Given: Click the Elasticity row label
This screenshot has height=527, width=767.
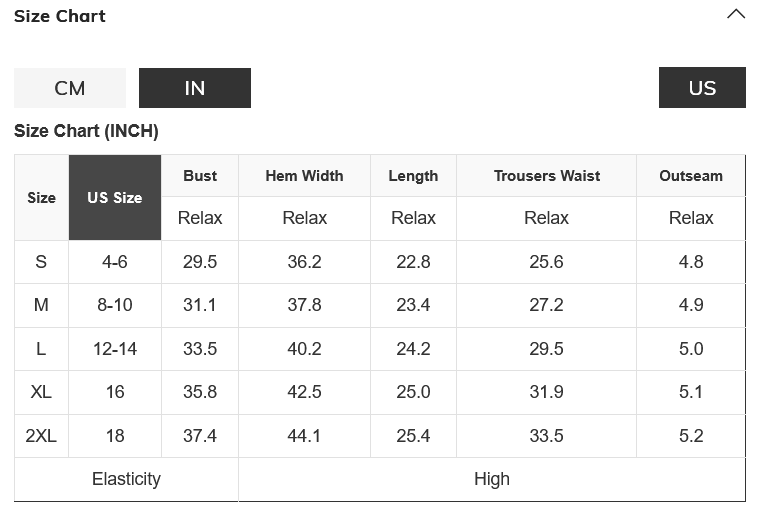Looking at the screenshot, I should click(x=126, y=479).
